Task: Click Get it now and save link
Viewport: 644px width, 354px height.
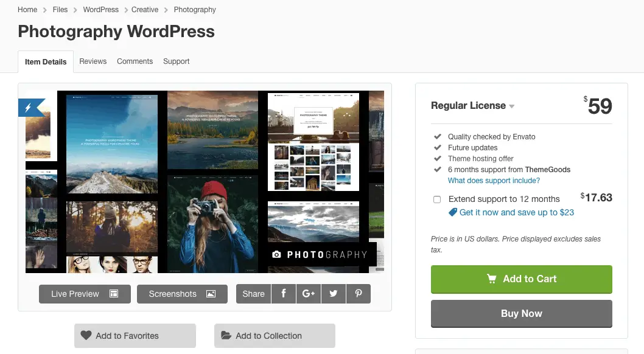Action: pyautogui.click(x=517, y=212)
